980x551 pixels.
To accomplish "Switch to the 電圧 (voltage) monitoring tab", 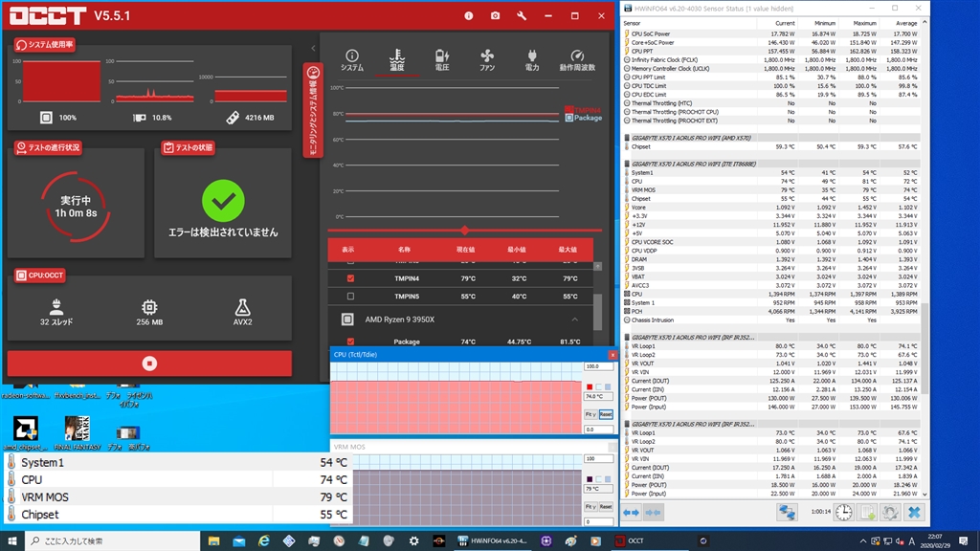I will click(x=441, y=60).
